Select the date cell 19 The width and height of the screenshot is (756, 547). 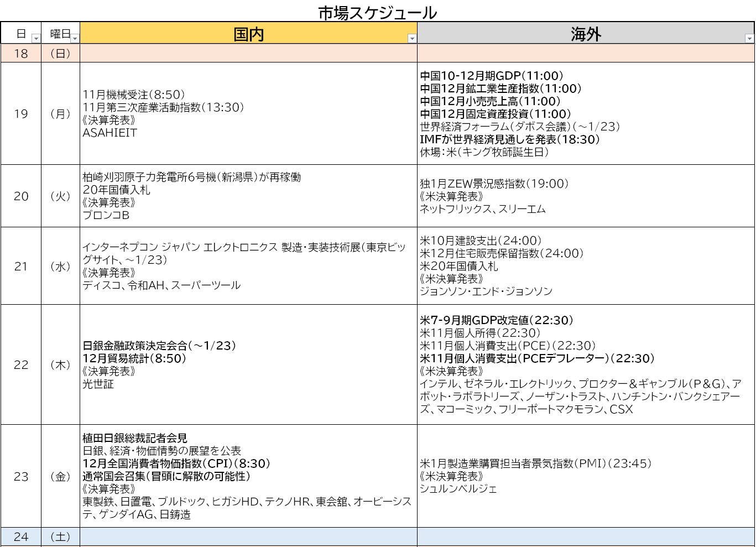pyautogui.click(x=21, y=114)
